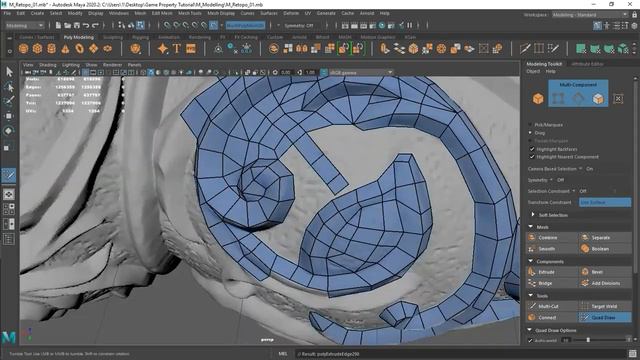Click the Pause Viewport icon in status line
640x360 pixels.
[x=409, y=25]
